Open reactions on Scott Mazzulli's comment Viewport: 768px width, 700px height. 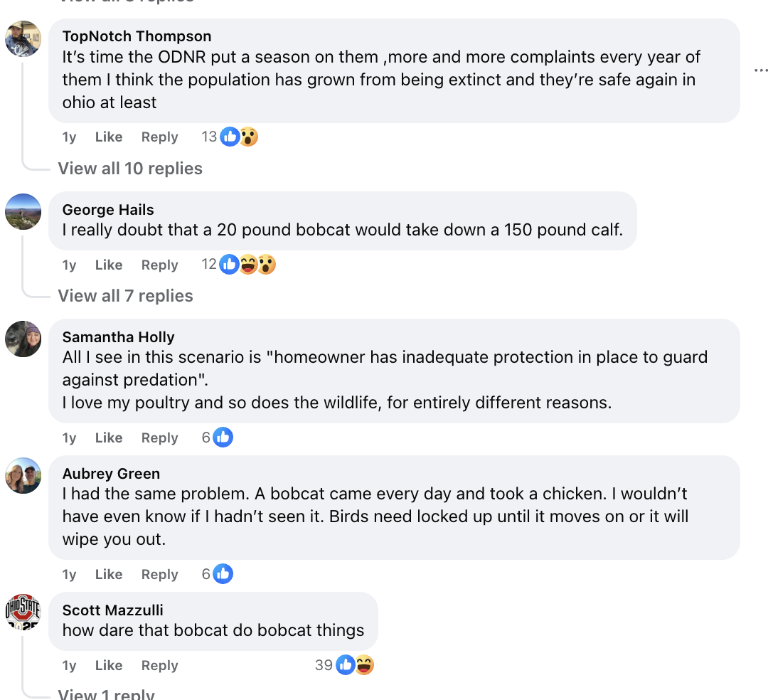click(354, 665)
